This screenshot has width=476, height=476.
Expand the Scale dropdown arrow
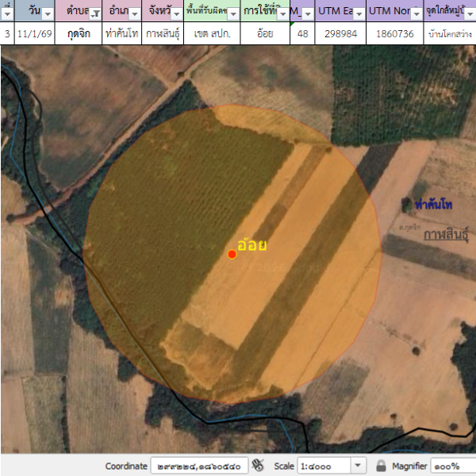[358, 466]
